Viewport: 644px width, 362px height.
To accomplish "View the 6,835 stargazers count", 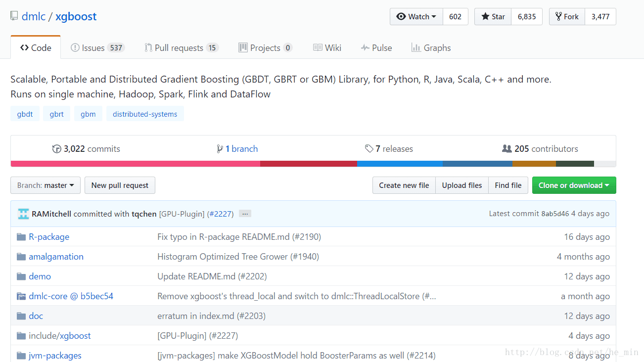I will point(527,16).
